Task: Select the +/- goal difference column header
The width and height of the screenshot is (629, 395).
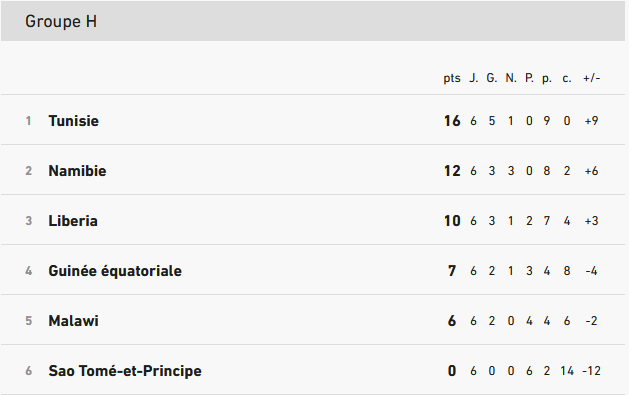Action: pos(592,78)
